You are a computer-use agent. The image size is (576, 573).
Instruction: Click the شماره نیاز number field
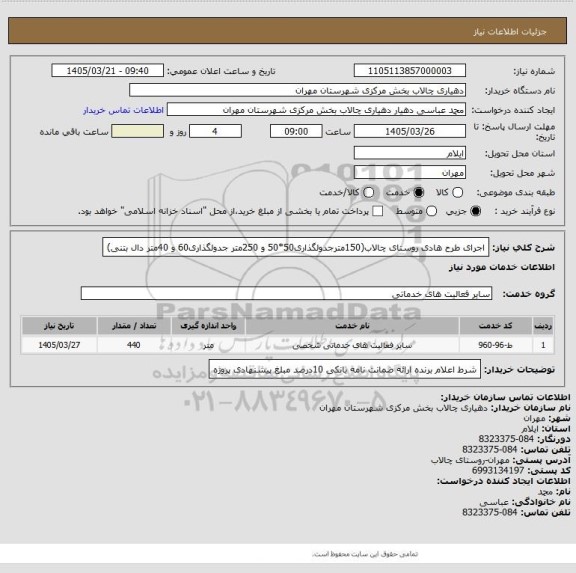pos(410,71)
